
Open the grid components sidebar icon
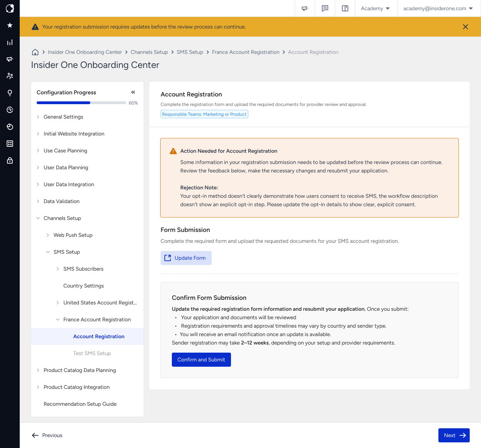pos(10,144)
